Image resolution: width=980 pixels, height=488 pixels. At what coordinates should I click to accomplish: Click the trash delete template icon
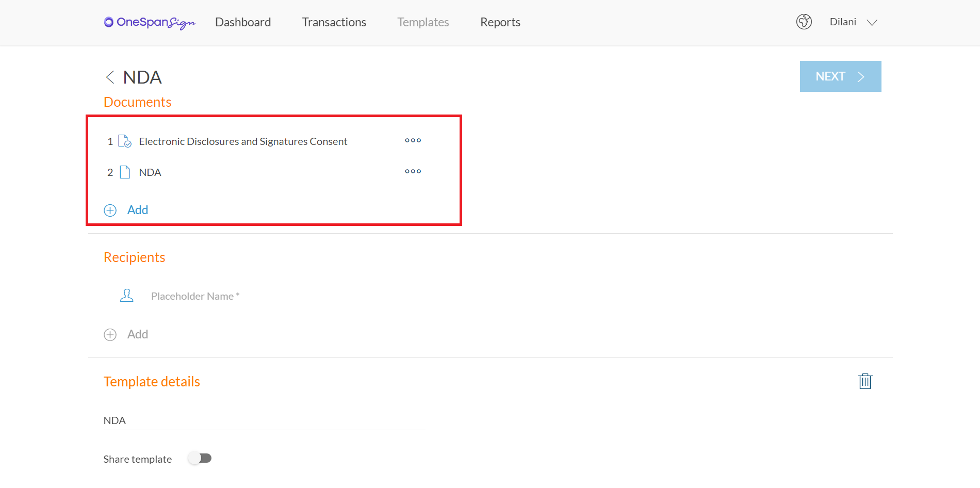coord(865,381)
